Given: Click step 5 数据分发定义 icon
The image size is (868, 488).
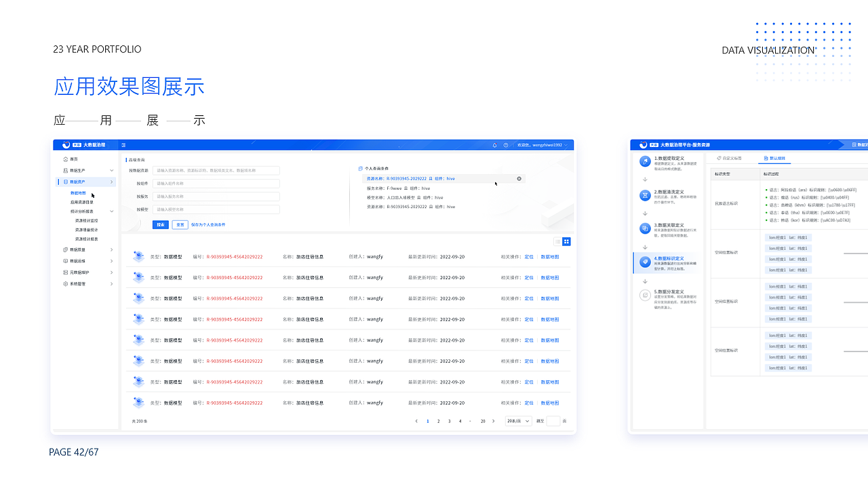Looking at the screenshot, I should (645, 295).
